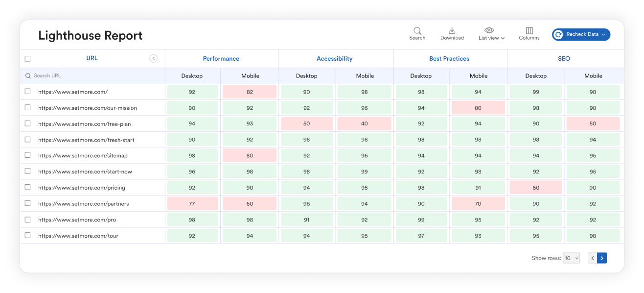This screenshot has width=644, height=293.
Task: Open the Show rows dropdown
Action: 571,258
